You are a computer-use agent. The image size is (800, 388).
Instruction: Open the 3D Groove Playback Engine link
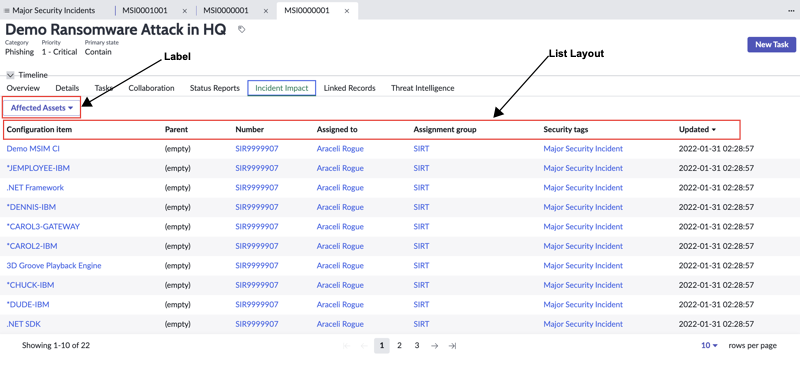pos(54,265)
